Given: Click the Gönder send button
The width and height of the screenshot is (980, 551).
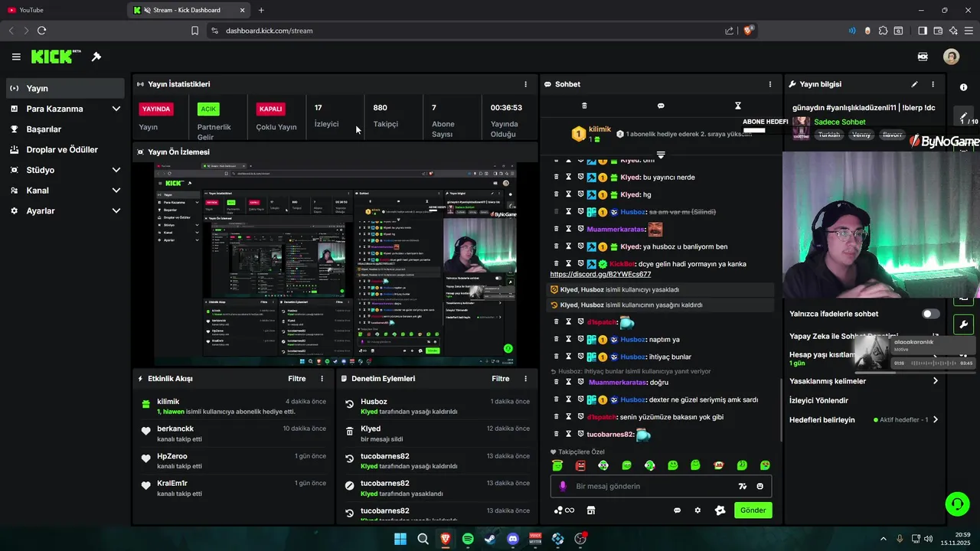Looking at the screenshot, I should 753,510.
